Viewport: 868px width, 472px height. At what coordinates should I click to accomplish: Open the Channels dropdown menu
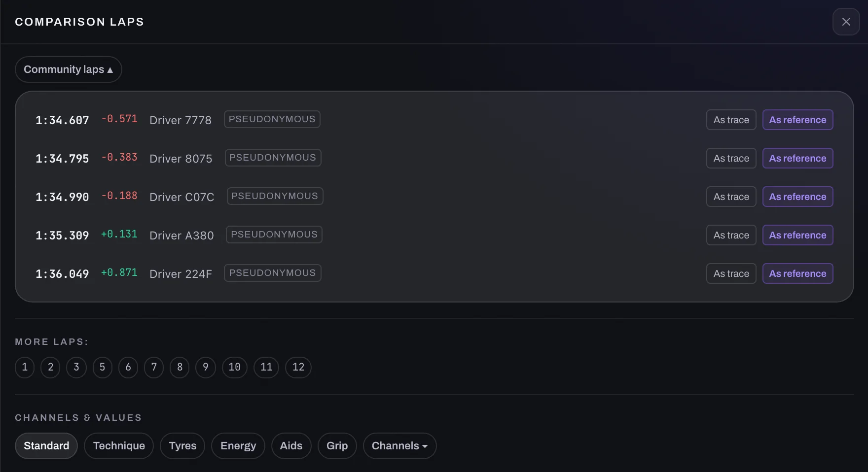[399, 446]
